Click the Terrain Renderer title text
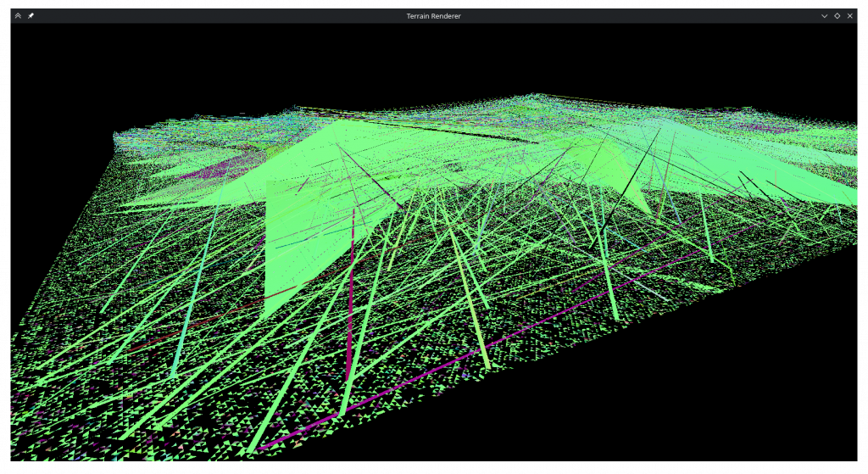This screenshot has height=474, width=868. [433, 15]
